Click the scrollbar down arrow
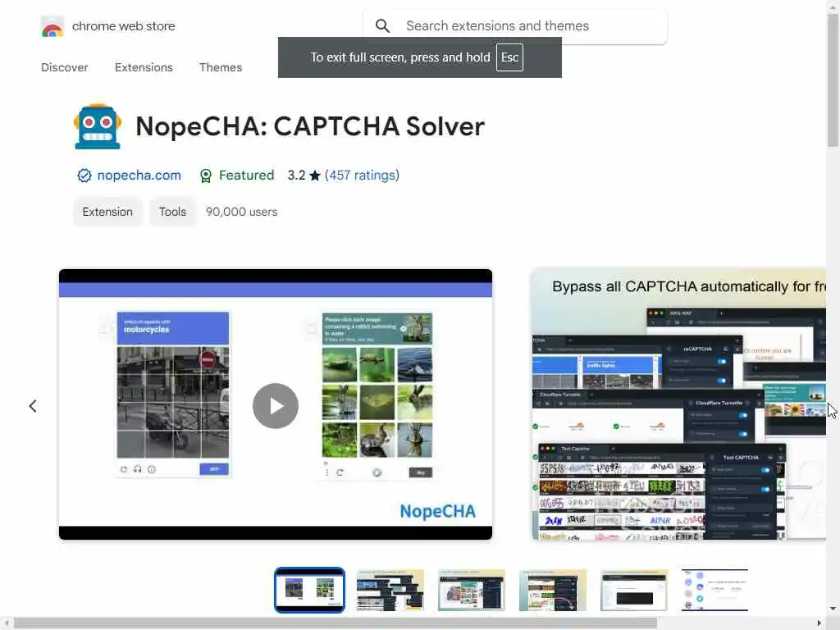Viewport: 840px width, 630px height. (833, 609)
